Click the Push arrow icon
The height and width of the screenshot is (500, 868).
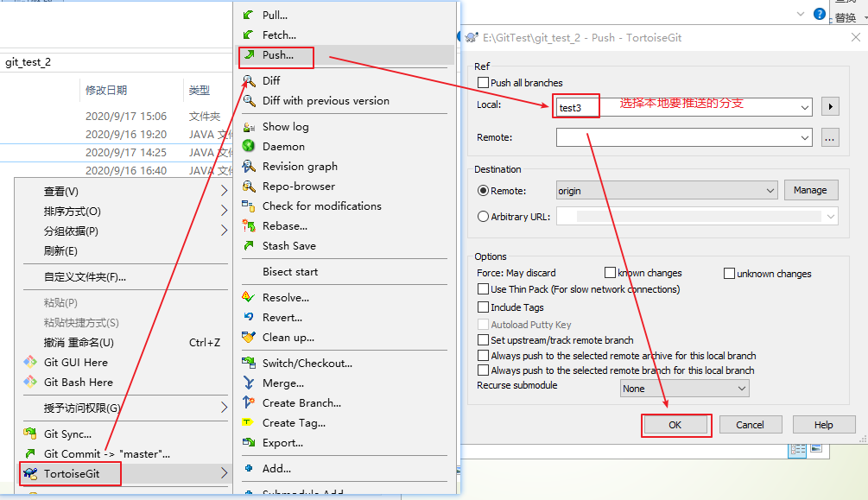[250, 54]
